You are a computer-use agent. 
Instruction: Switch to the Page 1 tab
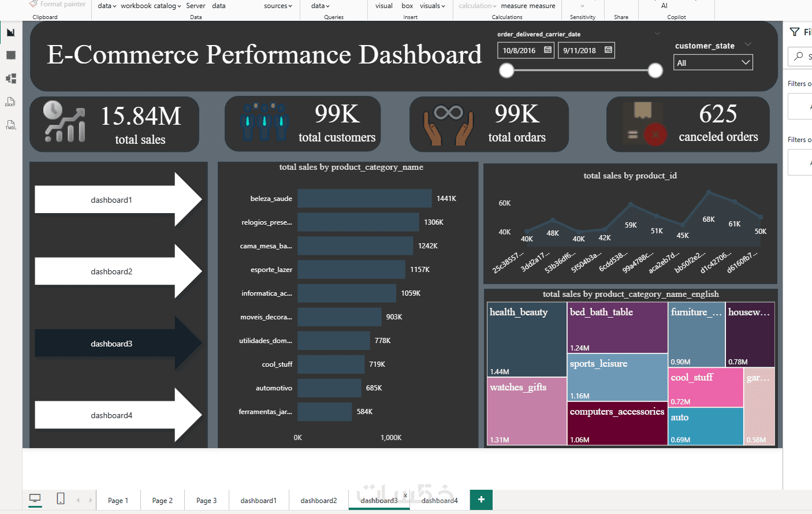coord(118,500)
